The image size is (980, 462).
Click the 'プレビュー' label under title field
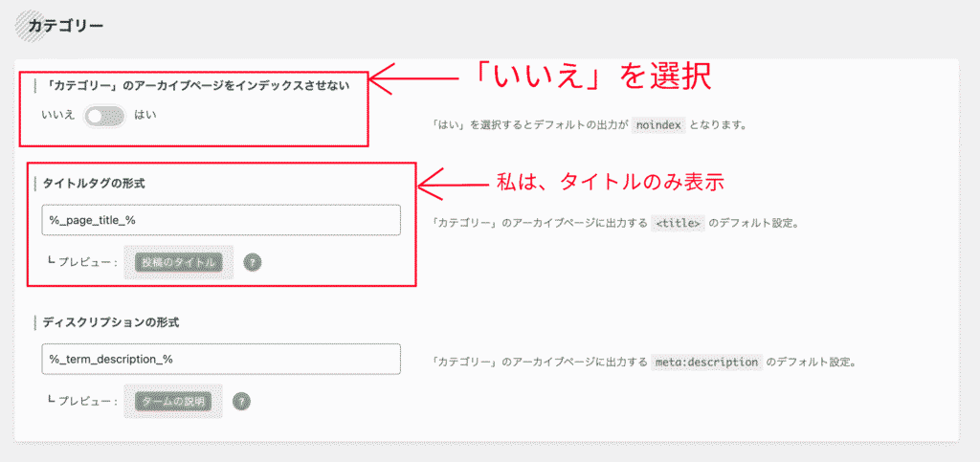pyautogui.click(x=85, y=262)
